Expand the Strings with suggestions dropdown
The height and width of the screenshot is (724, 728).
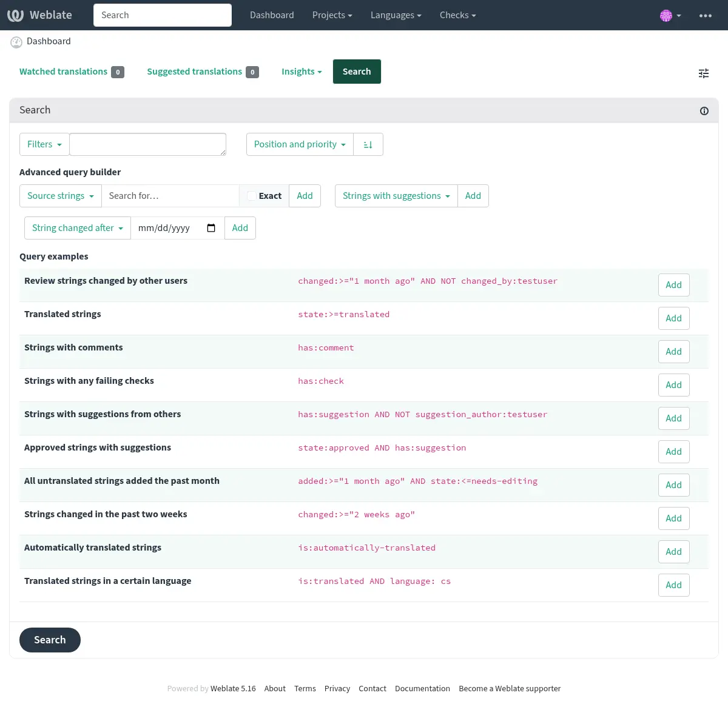coord(396,196)
